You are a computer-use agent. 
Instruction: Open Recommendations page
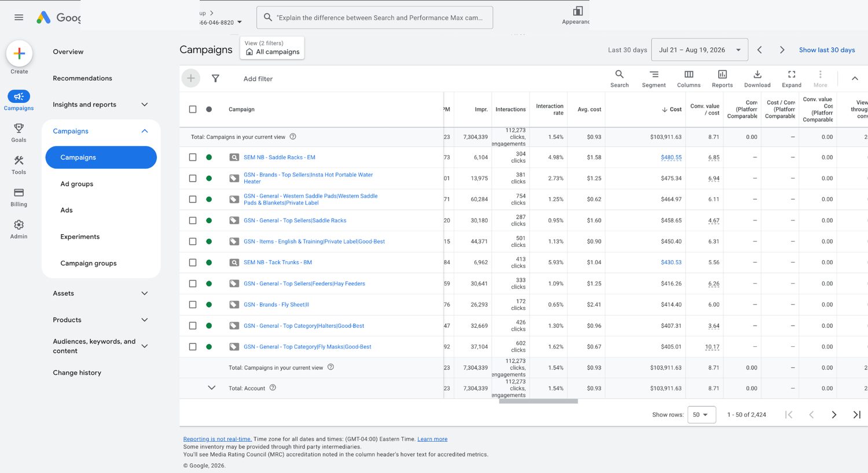(x=82, y=78)
